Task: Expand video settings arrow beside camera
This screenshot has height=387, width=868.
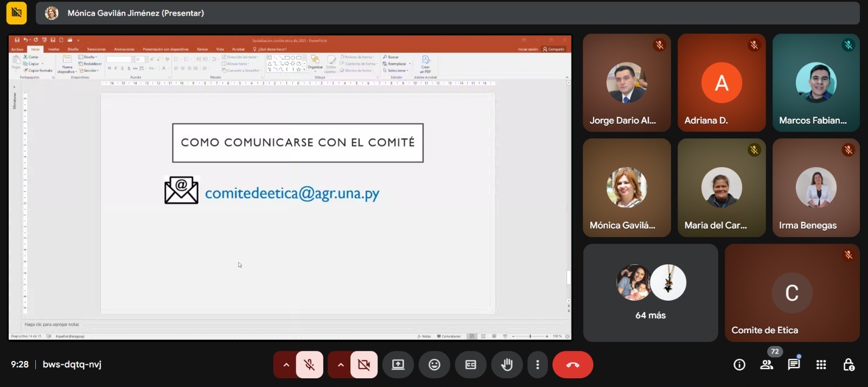Action: click(340, 365)
